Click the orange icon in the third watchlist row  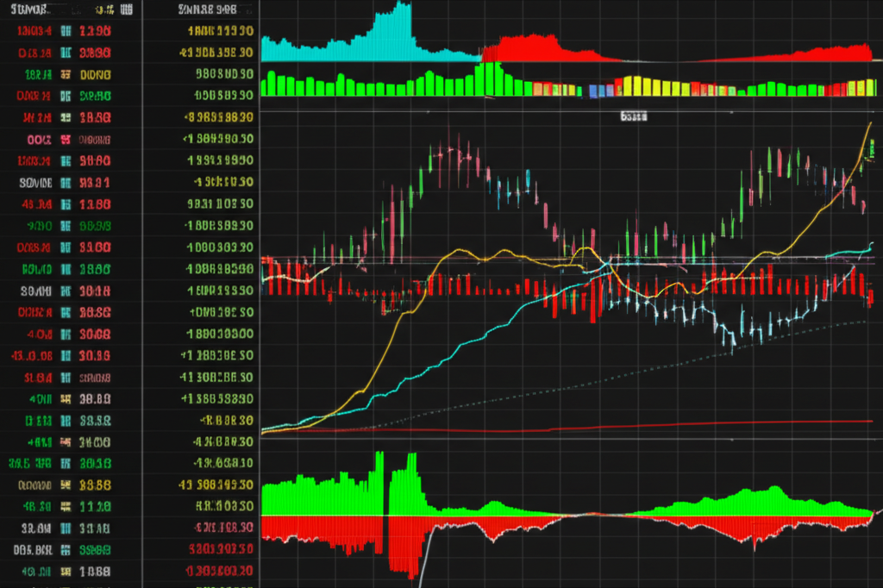click(x=64, y=75)
